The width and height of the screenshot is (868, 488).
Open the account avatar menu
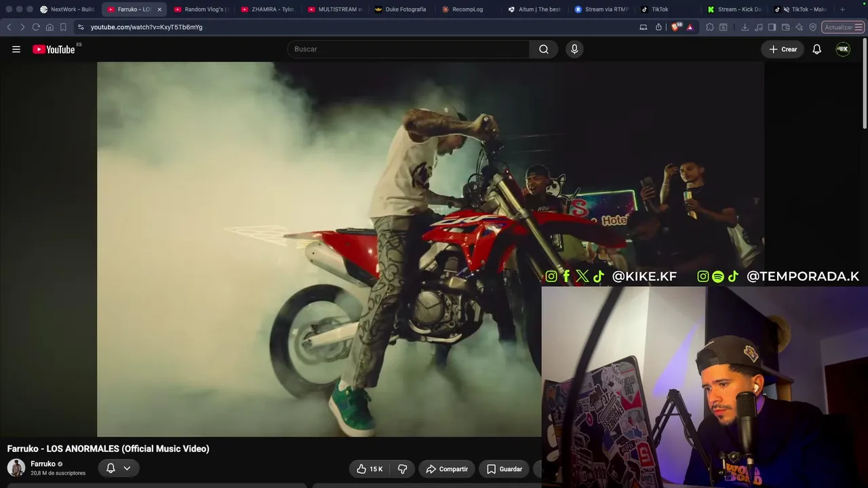click(843, 49)
